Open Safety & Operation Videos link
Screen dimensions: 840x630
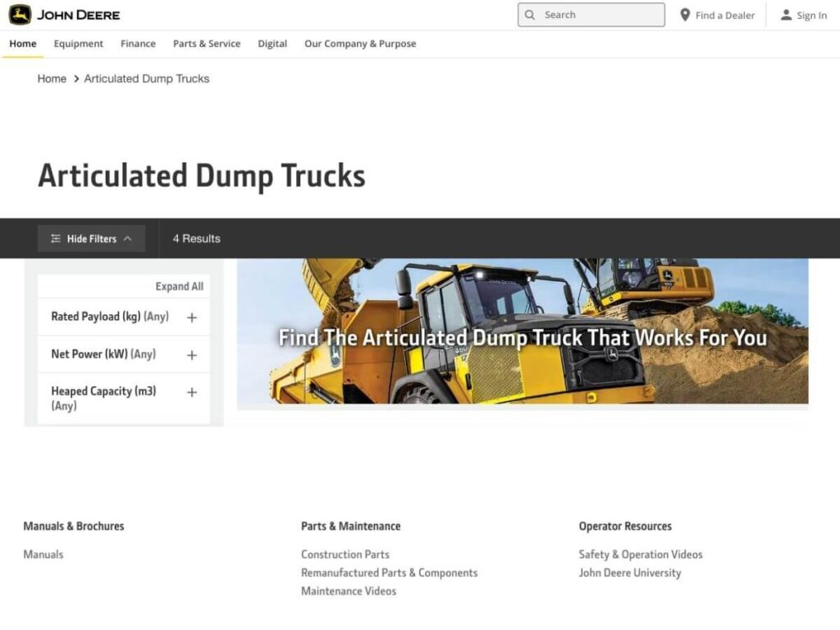tap(640, 555)
